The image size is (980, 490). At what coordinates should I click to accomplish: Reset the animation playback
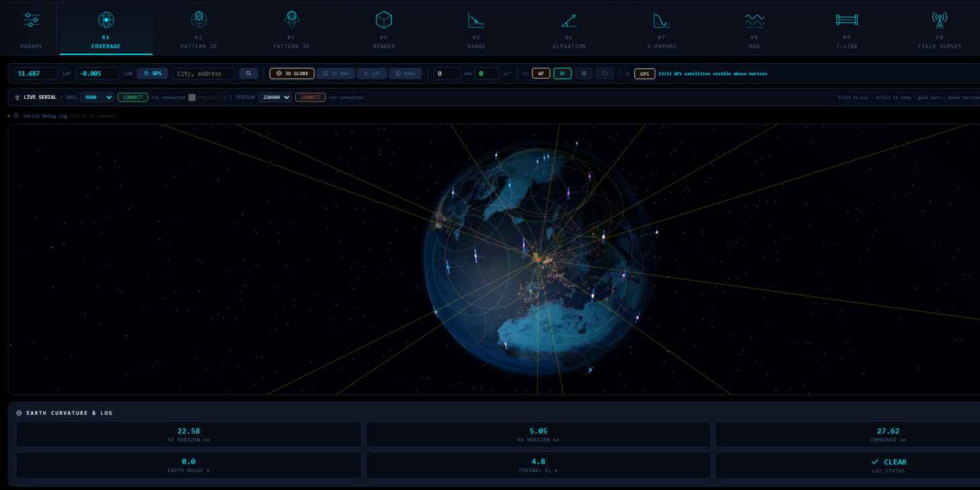(x=605, y=73)
